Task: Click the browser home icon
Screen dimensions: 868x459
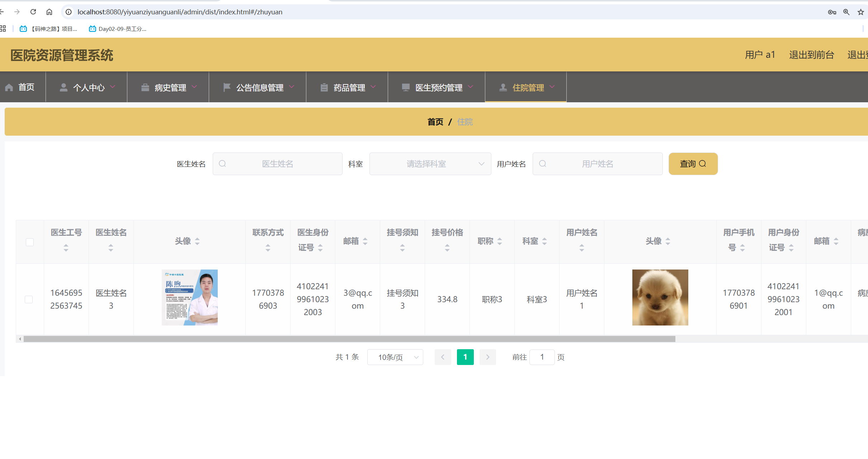Action: pyautogui.click(x=49, y=12)
